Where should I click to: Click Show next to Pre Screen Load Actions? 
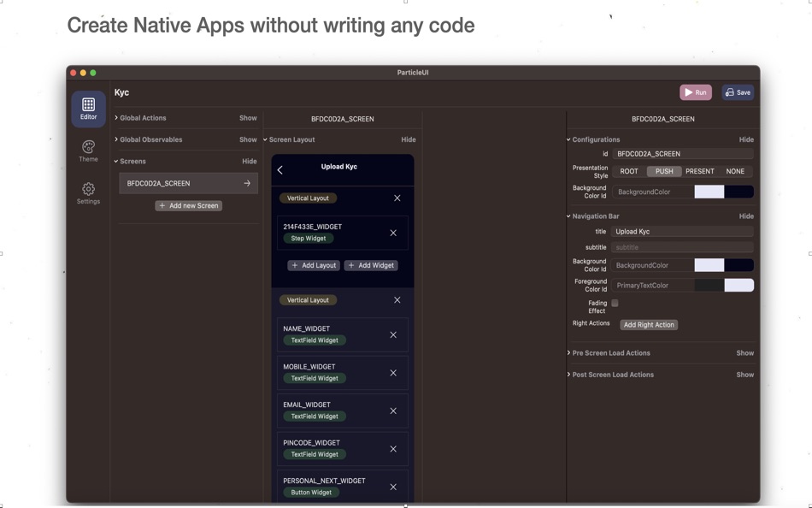(x=745, y=353)
